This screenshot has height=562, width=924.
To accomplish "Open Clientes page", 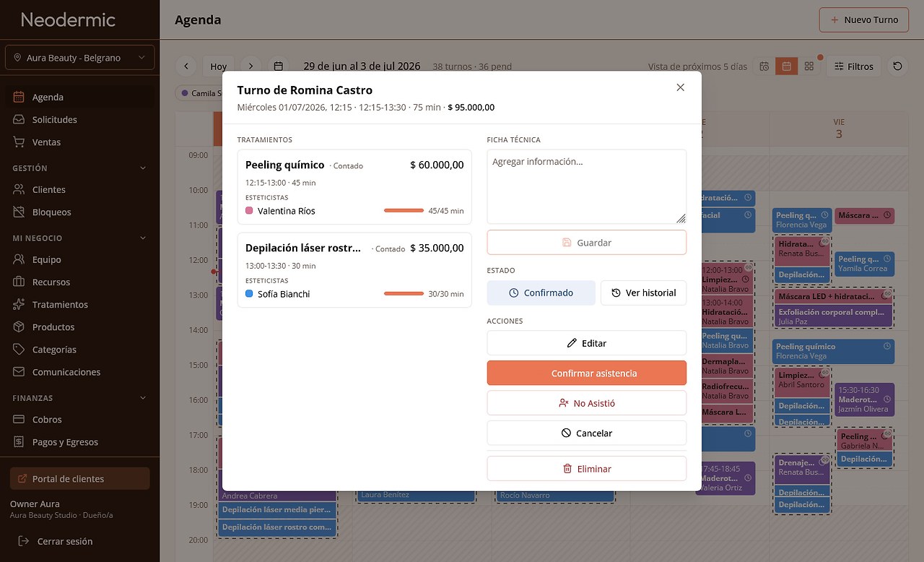I will [79, 189].
